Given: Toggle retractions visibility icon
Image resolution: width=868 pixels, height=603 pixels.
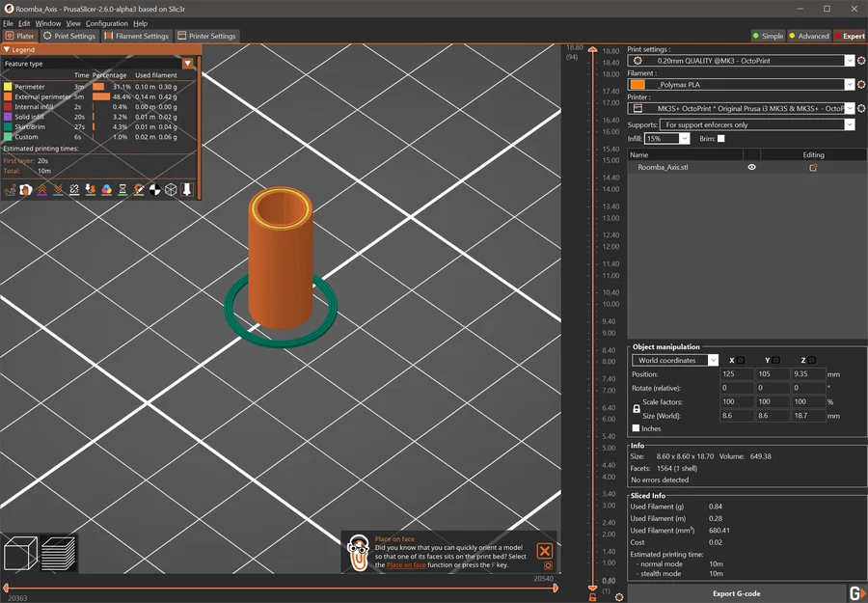Looking at the screenshot, I should (42, 190).
